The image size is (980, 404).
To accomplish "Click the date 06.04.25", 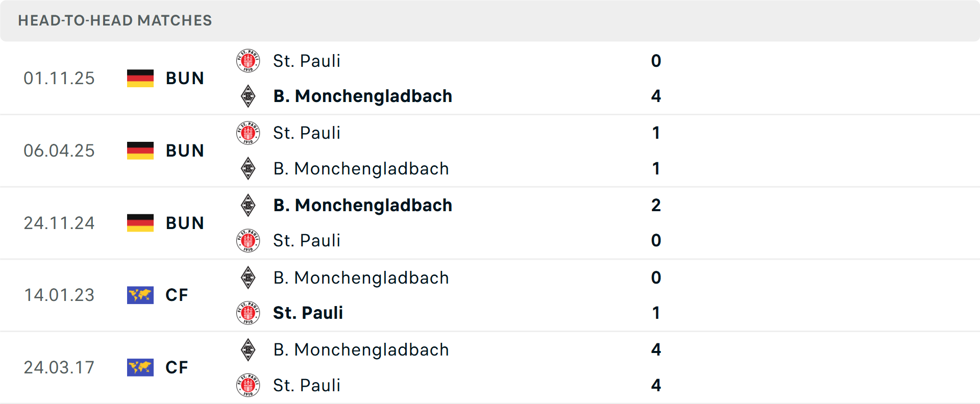I will tap(59, 150).
